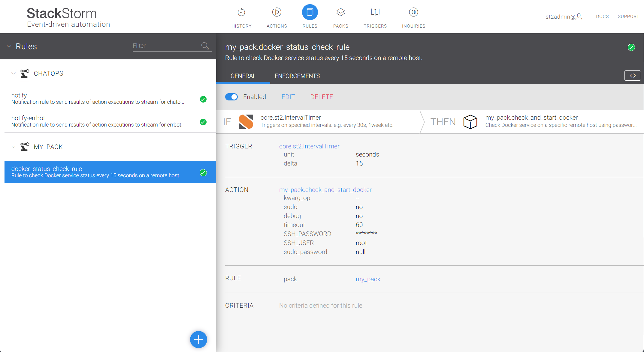Click the rule title my_pack.docker_status_check_rule
This screenshot has width=644, height=352.
(287, 47)
